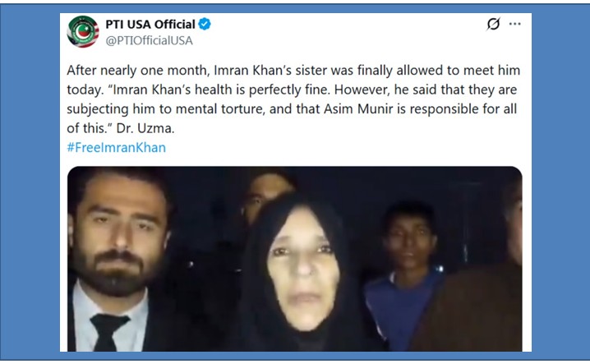This screenshot has height=364, width=590.
Task: Click the 'Asim Munir is responsible' text line
Action: point(292,108)
